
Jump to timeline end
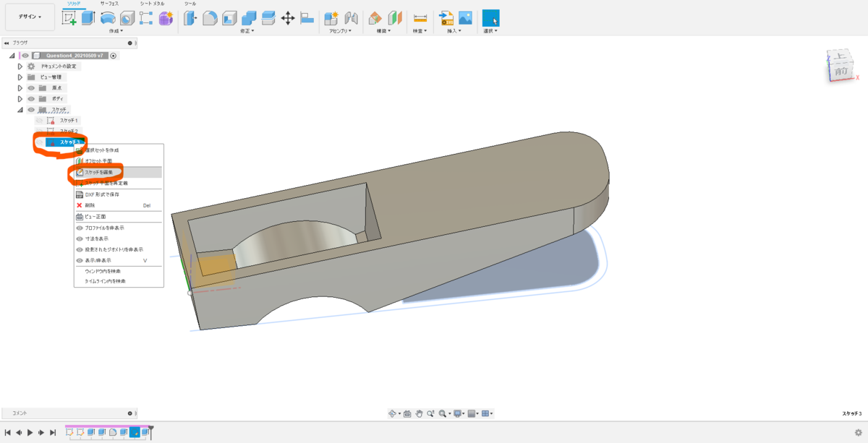pos(53,432)
